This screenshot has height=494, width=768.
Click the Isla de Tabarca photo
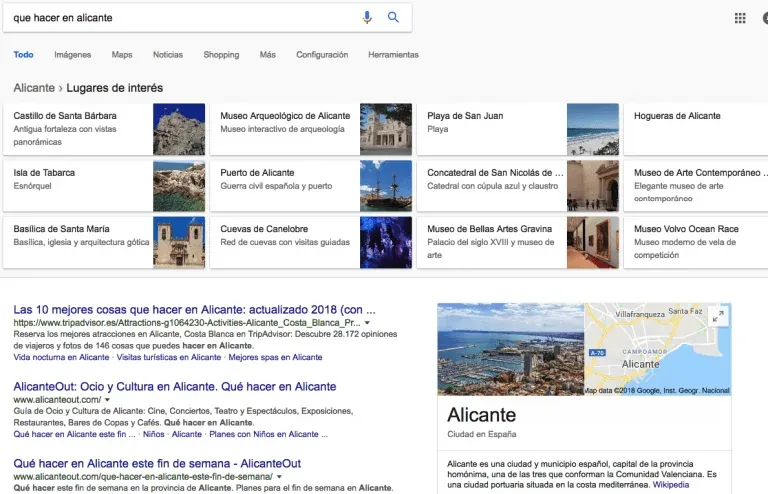[x=179, y=186]
